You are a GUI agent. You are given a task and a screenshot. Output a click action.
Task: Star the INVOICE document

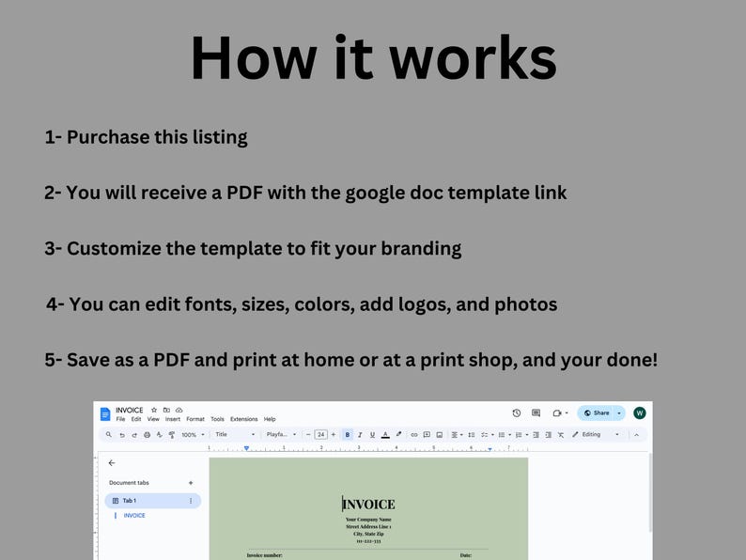click(154, 410)
